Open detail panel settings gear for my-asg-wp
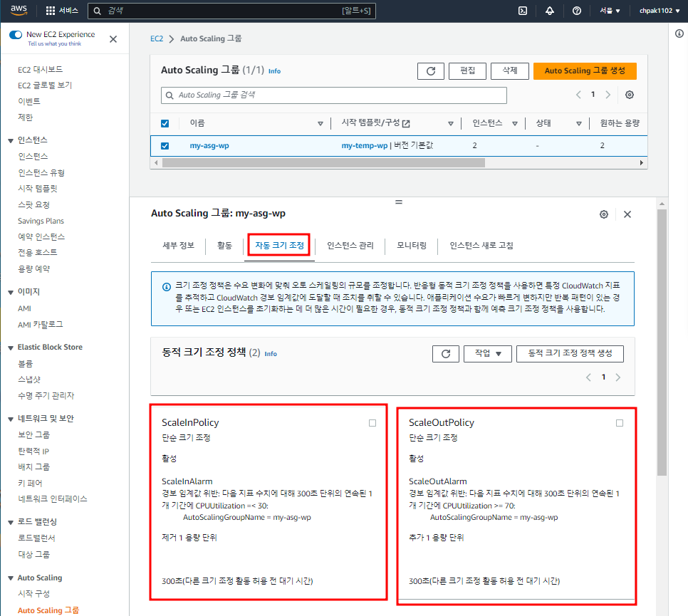Image resolution: width=688 pixels, height=616 pixels. (x=604, y=214)
